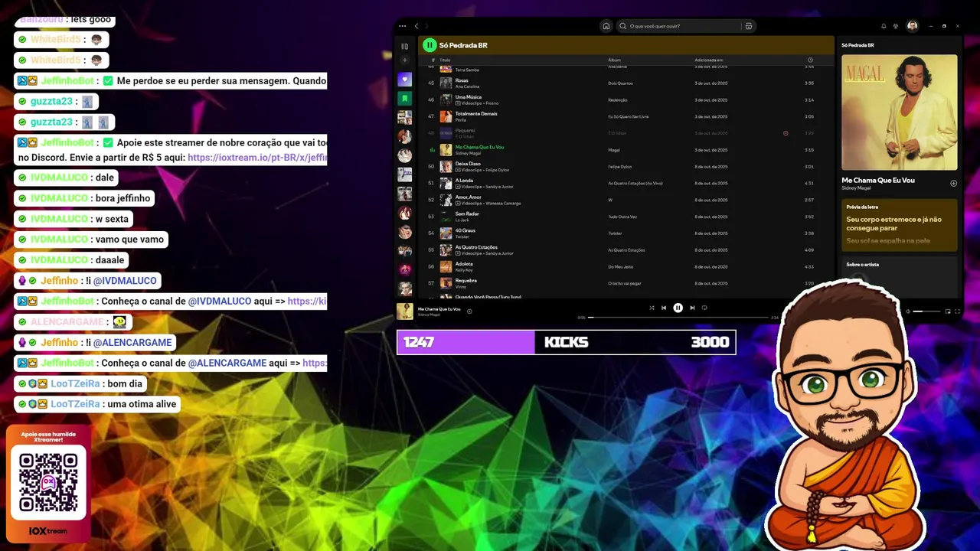This screenshot has height=551, width=980.
Task: Open the miniplayer icon
Action: pos(948,311)
